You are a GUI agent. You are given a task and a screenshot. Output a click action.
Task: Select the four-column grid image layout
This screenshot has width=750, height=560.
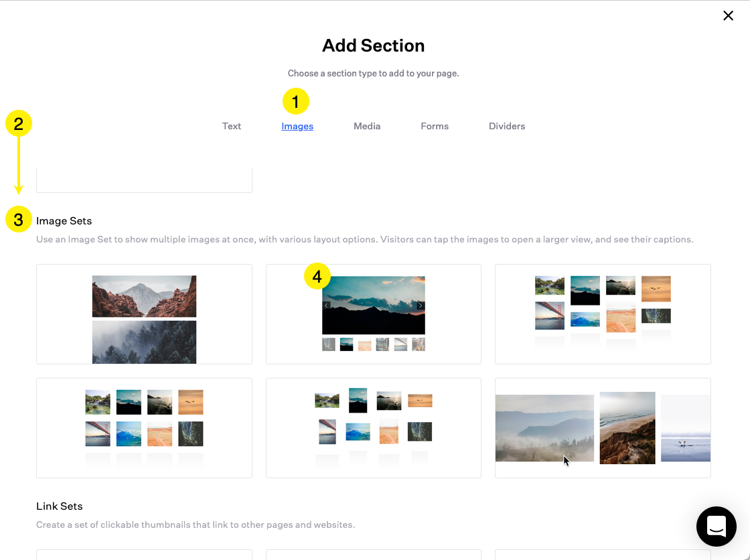coord(144,428)
